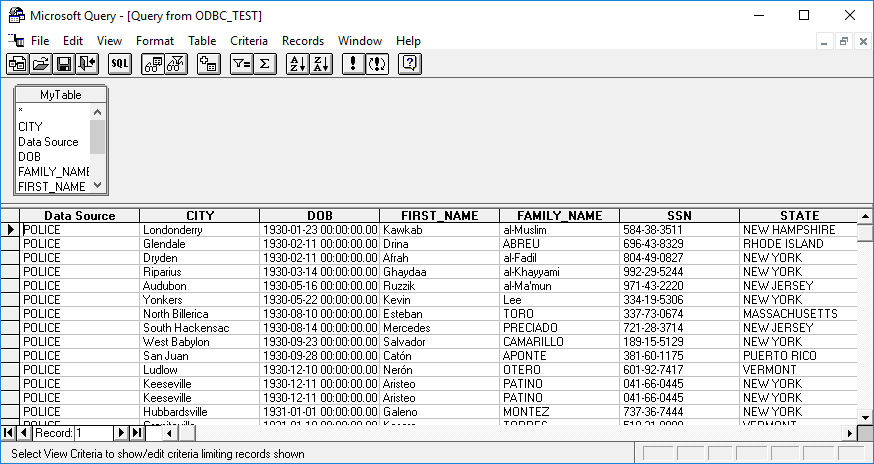
Task: Open the Records menu
Action: (303, 41)
